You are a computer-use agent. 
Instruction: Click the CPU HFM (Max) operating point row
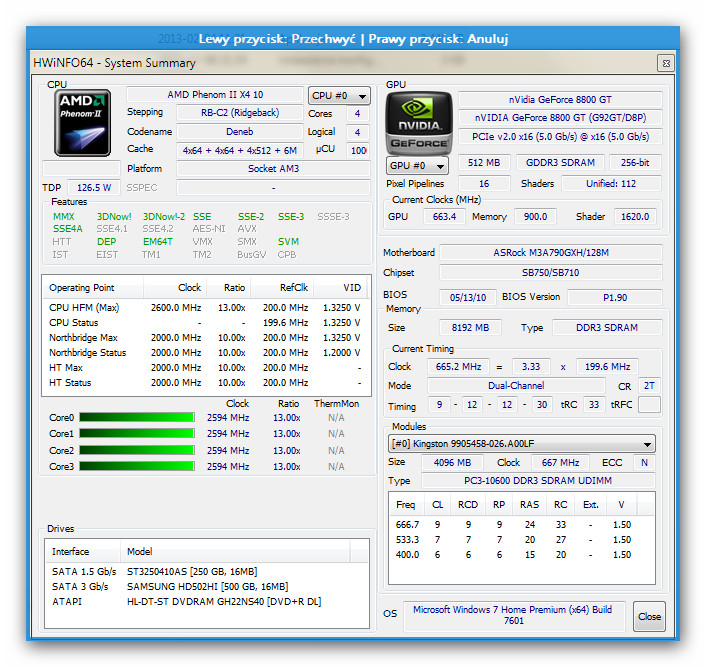point(205,308)
